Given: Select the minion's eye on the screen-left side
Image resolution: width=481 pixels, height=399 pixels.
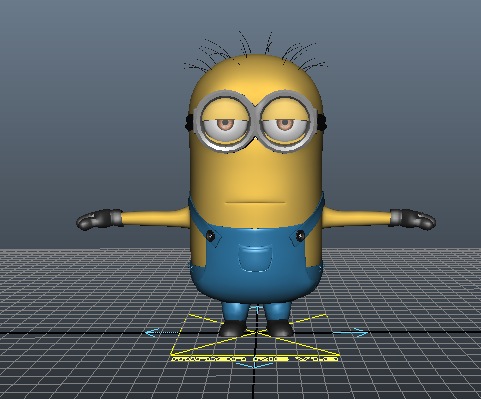Looking at the screenshot, I should (226, 125).
